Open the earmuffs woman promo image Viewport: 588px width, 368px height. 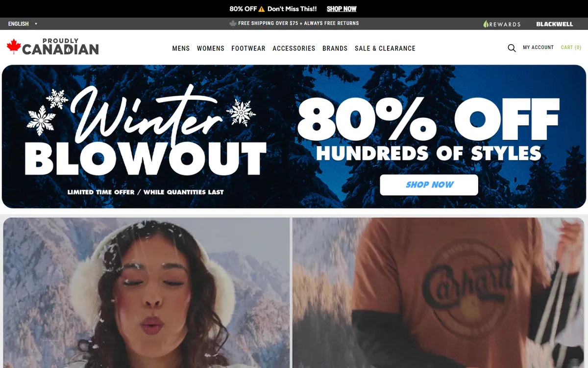coord(147,292)
